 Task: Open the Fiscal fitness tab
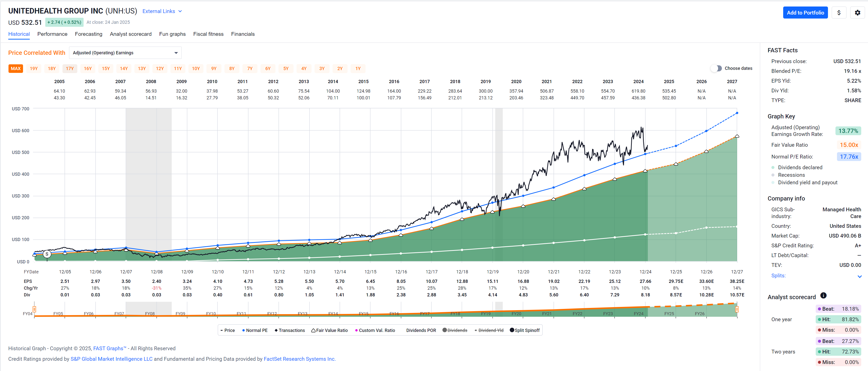click(x=208, y=34)
